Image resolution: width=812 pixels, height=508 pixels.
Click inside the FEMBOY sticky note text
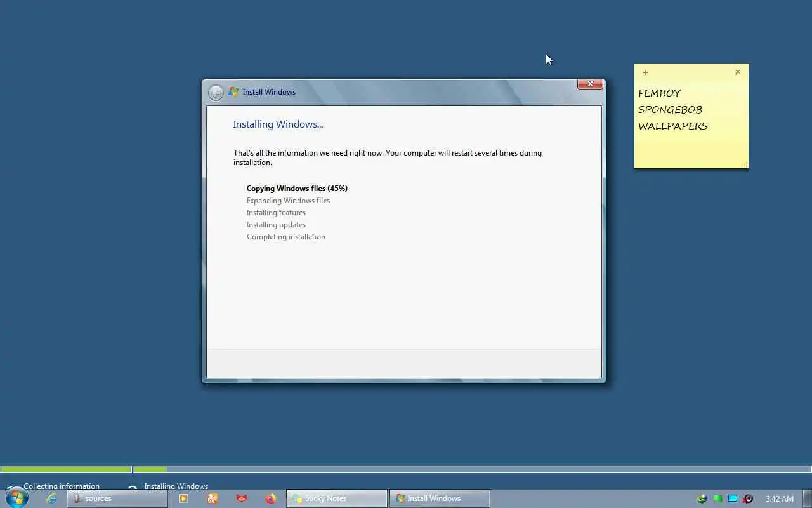(673, 109)
